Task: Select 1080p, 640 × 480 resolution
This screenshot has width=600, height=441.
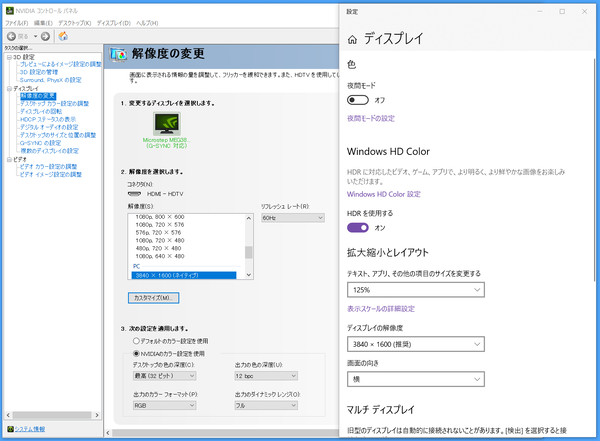Action: coord(160,256)
